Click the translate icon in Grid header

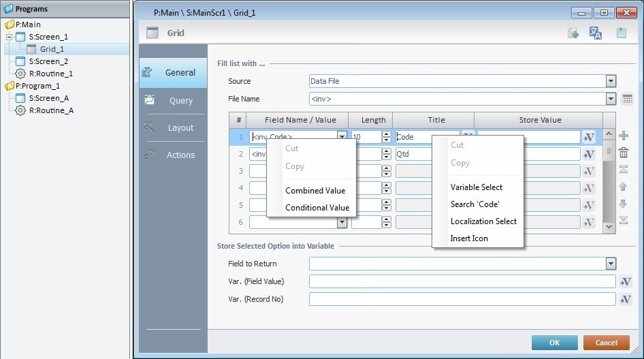(596, 33)
